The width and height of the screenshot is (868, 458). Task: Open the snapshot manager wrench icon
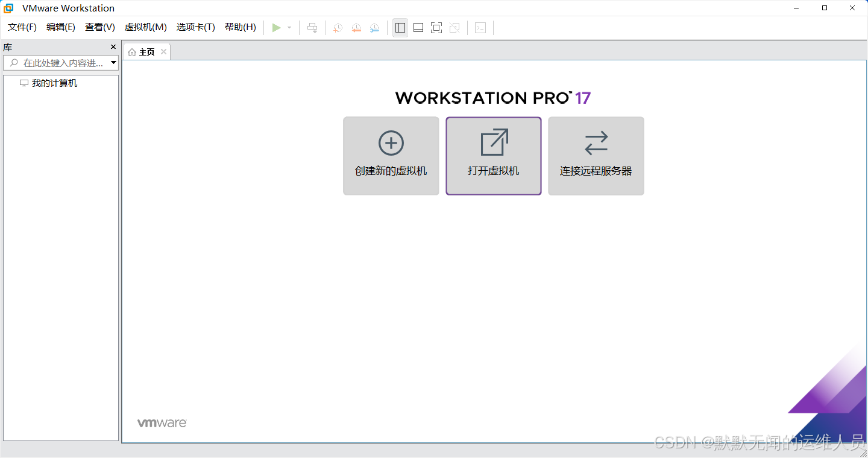[374, 28]
